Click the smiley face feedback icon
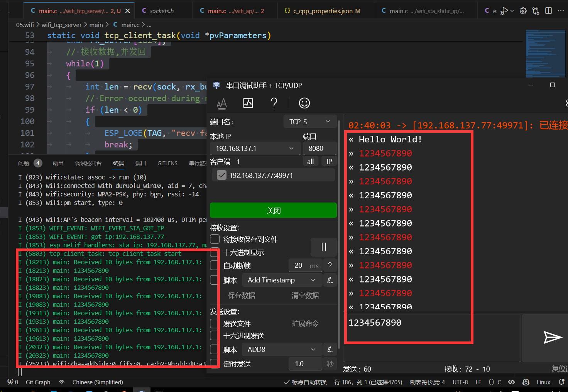The image size is (568, 392). [x=304, y=103]
